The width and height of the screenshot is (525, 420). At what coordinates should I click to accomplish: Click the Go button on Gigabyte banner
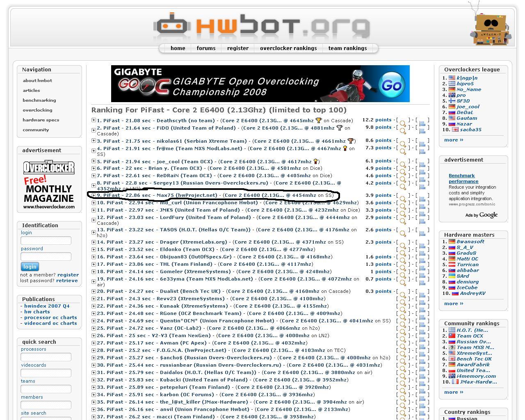tap(391, 85)
